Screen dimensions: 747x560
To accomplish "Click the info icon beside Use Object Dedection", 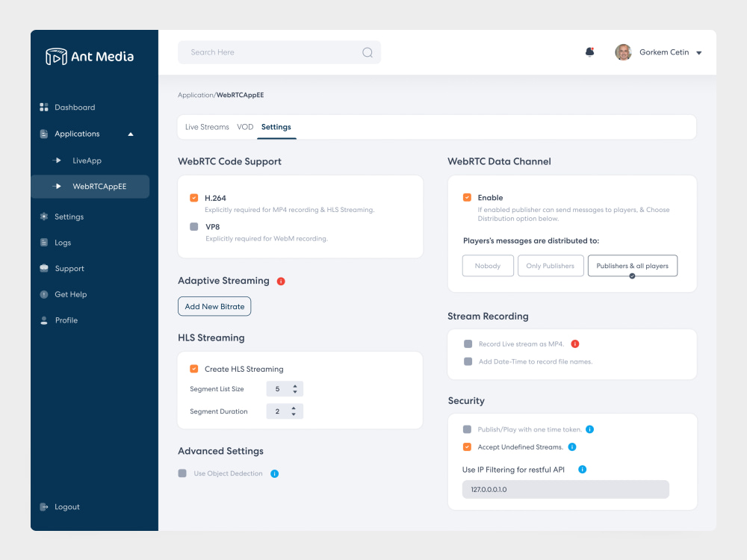I will (x=274, y=474).
